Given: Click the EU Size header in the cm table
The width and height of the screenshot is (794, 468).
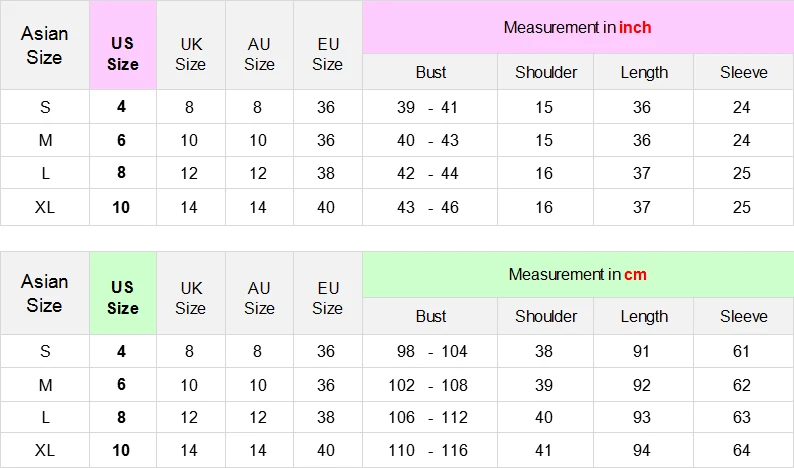Looking at the screenshot, I should 328,298.
